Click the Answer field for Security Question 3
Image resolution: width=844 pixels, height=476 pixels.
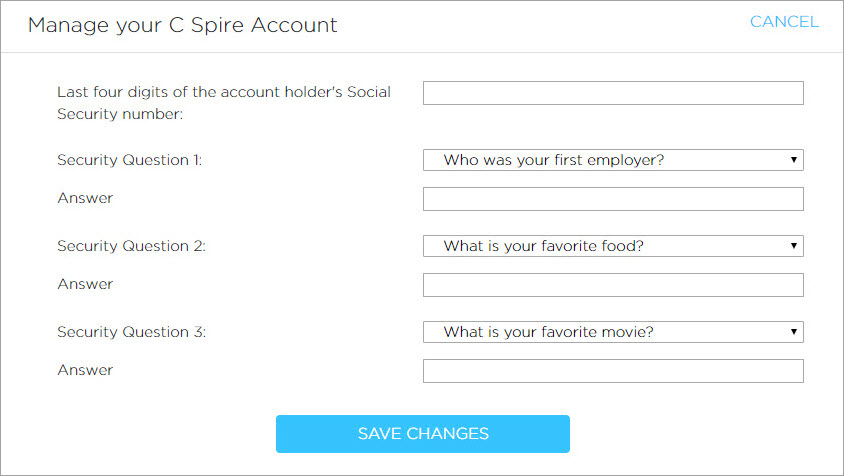point(613,371)
